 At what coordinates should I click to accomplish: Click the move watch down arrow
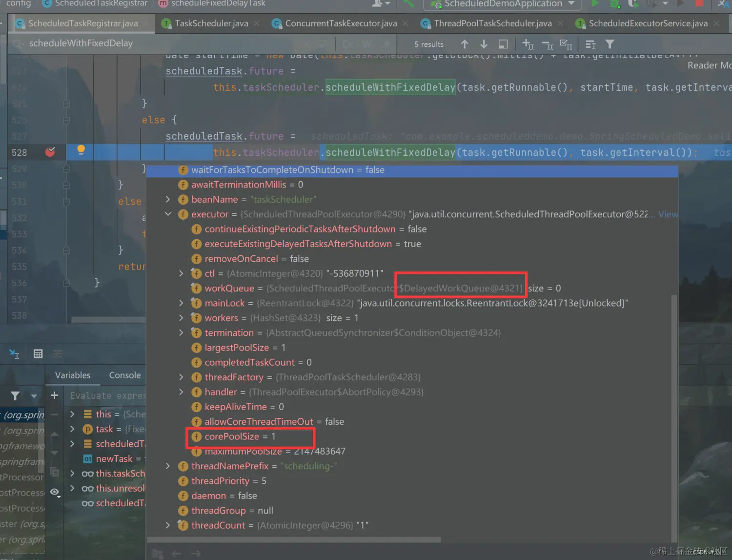55,453
